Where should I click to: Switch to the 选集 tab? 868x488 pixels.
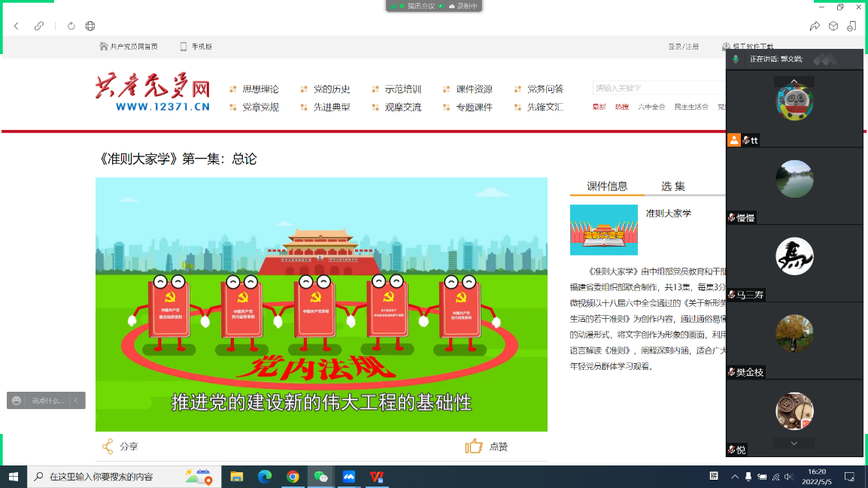pos(673,186)
